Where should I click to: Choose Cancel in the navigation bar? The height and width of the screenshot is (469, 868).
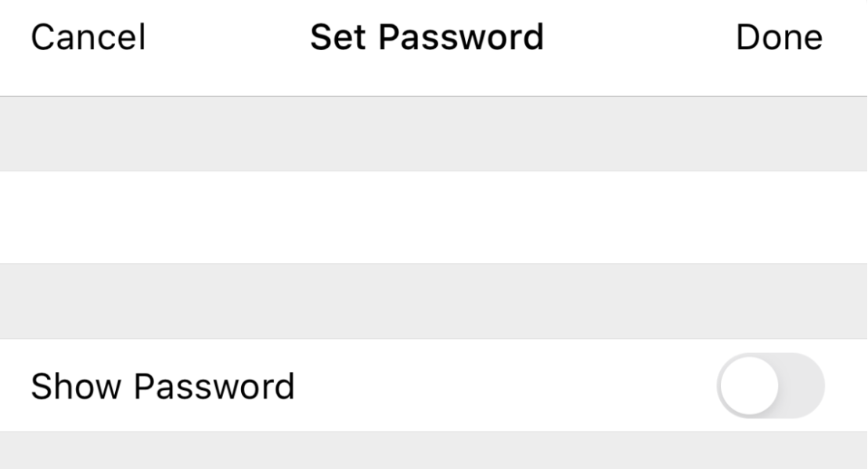coord(88,38)
